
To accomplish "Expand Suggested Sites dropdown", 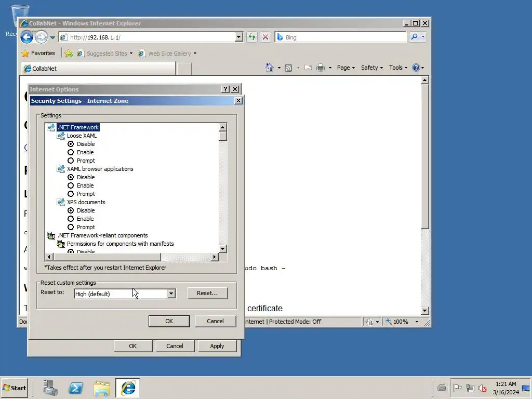I will pos(131,54).
